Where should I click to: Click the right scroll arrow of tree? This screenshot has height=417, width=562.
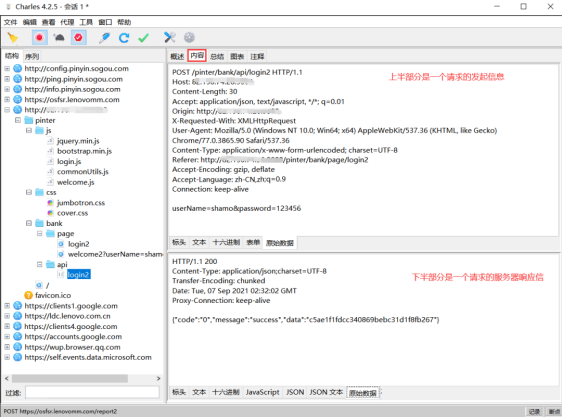pyautogui.click(x=158, y=378)
